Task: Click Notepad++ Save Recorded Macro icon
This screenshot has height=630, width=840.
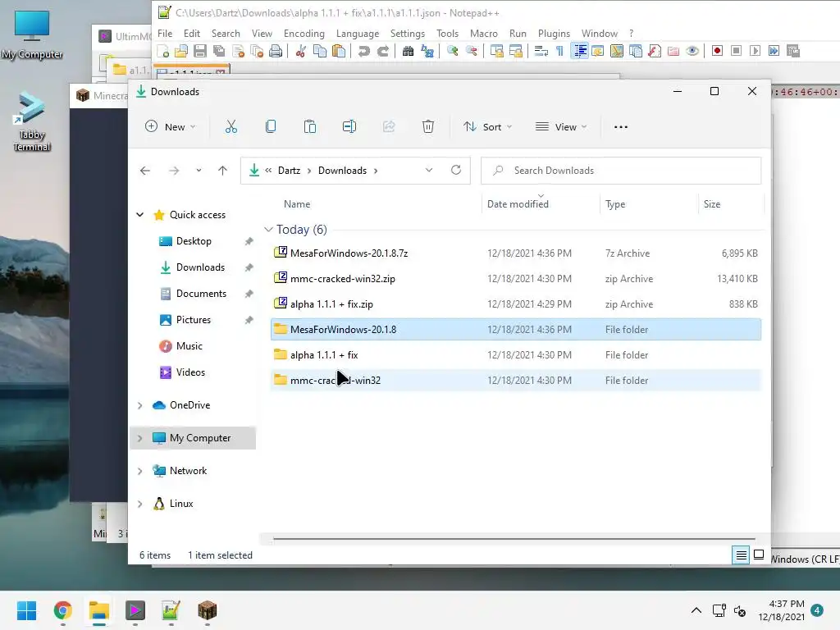Action: tap(793, 52)
